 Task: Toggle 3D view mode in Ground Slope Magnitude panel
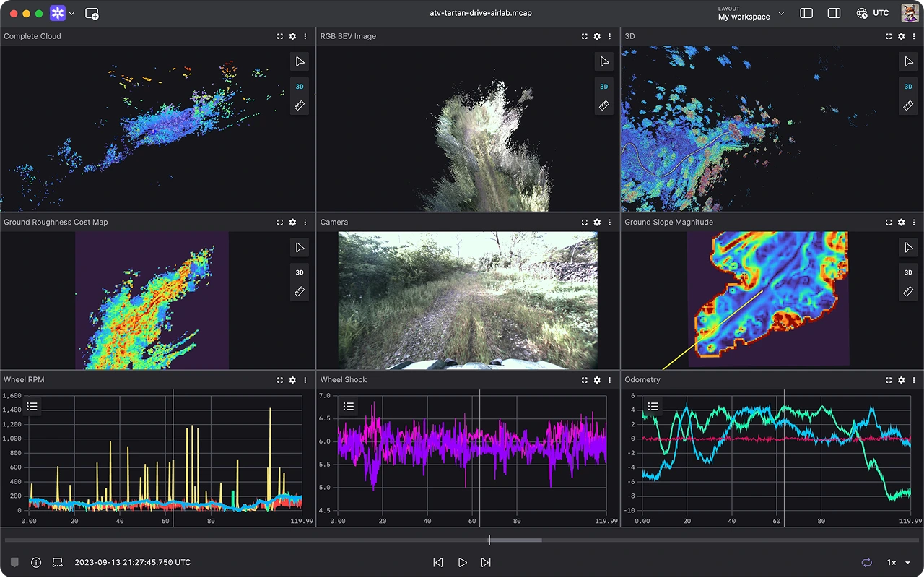point(908,272)
